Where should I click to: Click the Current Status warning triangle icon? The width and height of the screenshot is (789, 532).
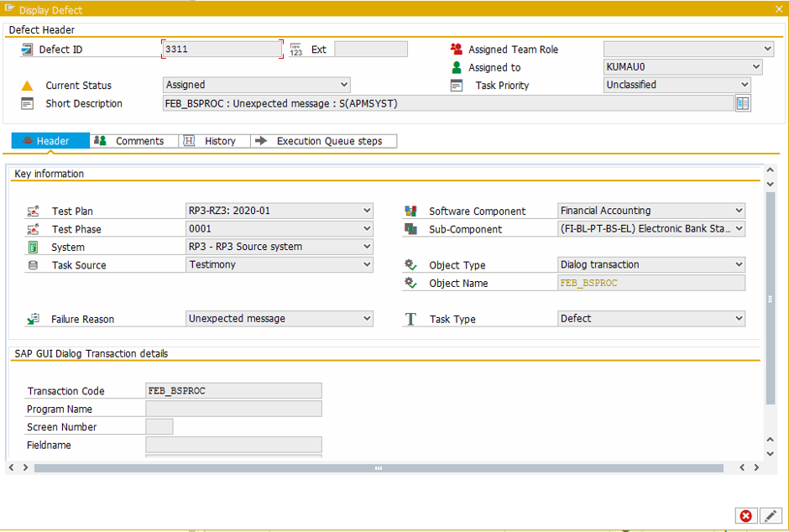point(27,86)
